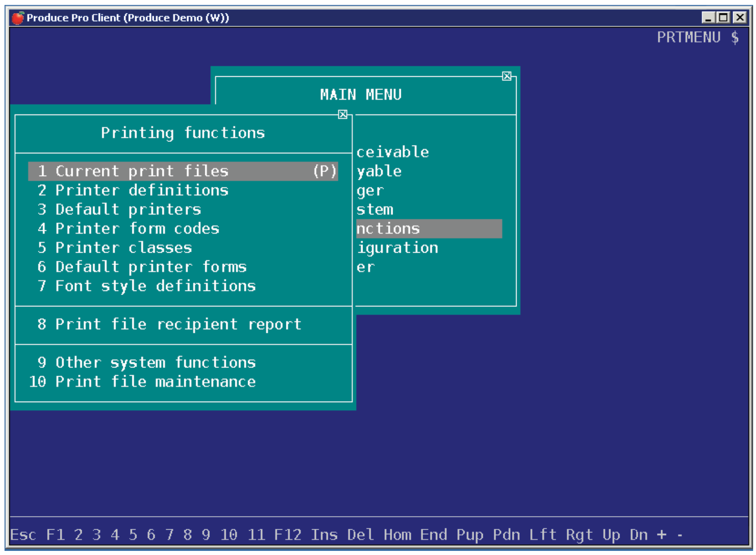Select Current print files menu item
Image resolution: width=756 pixels, height=555 pixels.
pyautogui.click(x=183, y=171)
